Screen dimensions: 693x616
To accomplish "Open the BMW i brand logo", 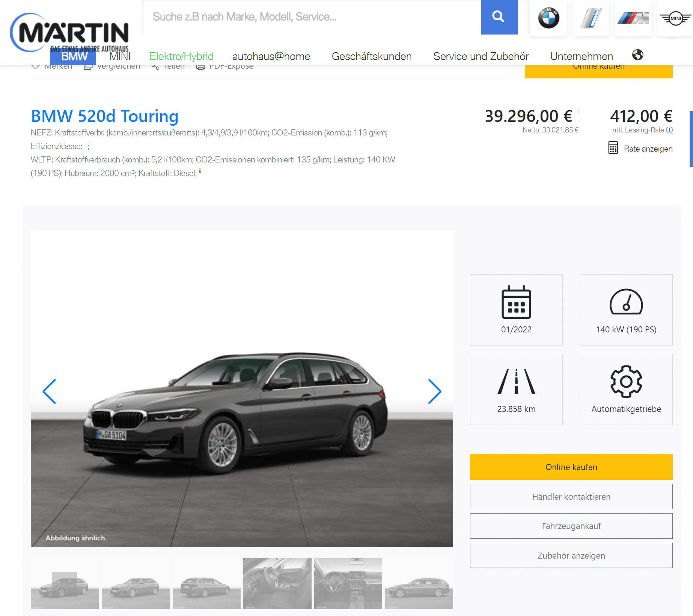I will coord(591,18).
